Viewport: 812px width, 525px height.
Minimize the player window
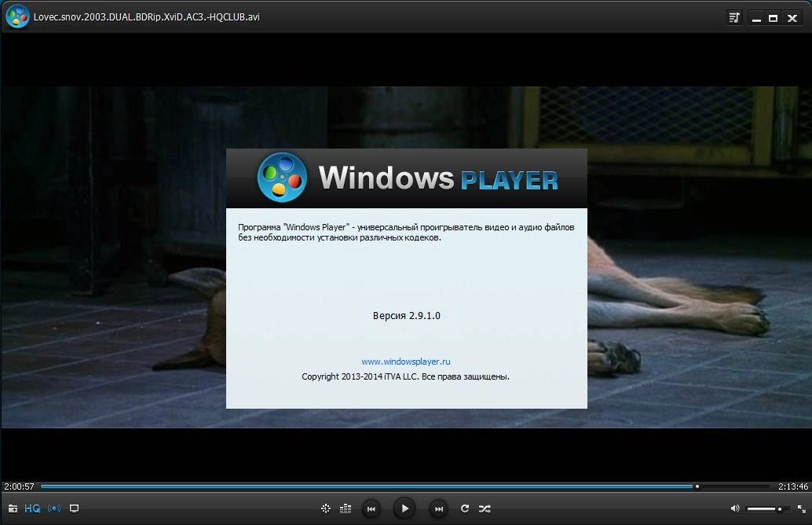(756, 18)
